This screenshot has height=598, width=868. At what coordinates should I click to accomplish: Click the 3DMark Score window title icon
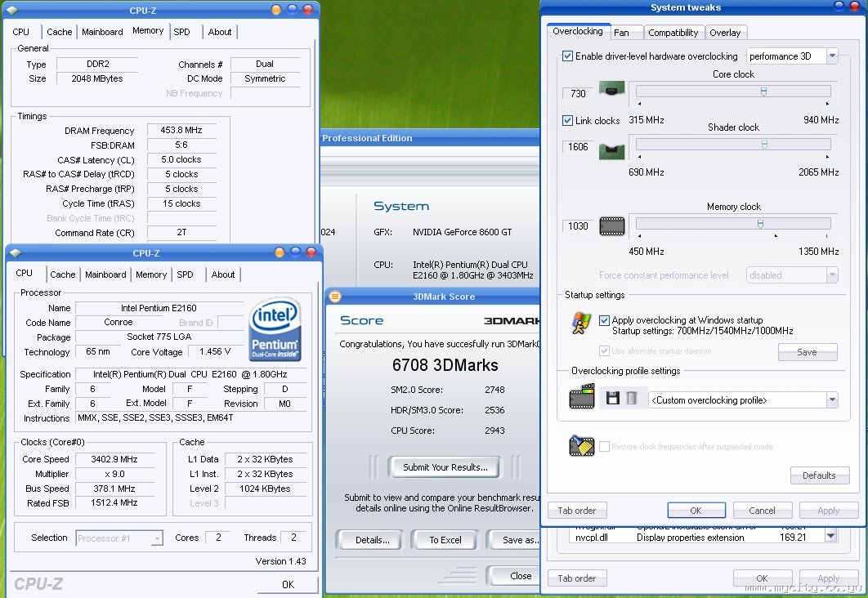point(335,297)
